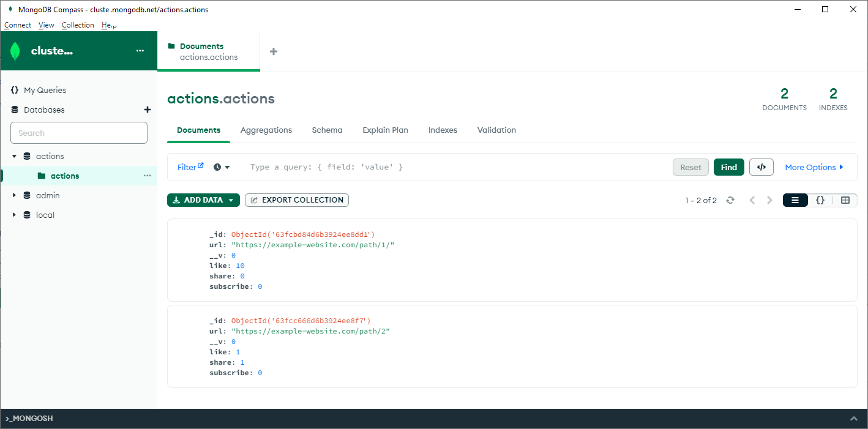The image size is (868, 429).
Task: Expand the MONGOSH shell panel
Action: click(x=854, y=418)
